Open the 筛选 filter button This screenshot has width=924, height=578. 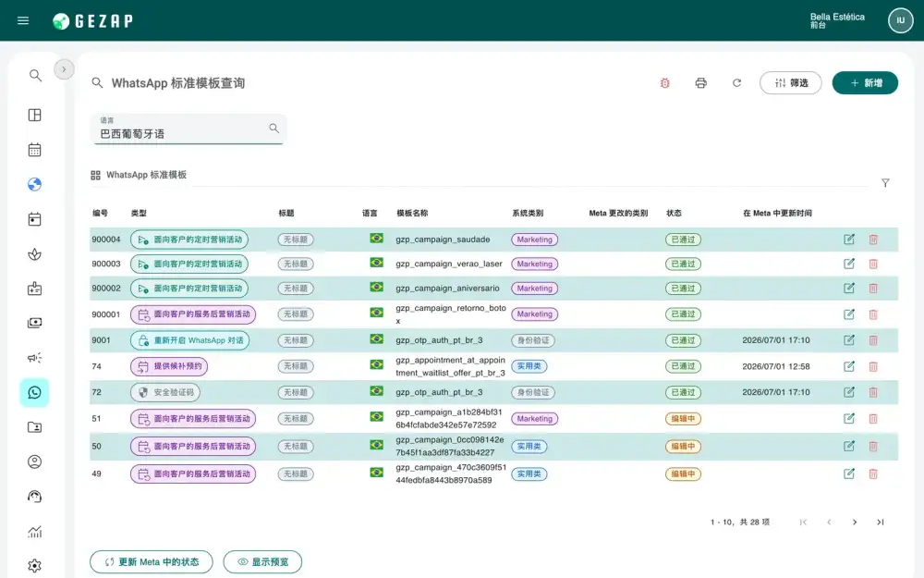[x=790, y=83]
